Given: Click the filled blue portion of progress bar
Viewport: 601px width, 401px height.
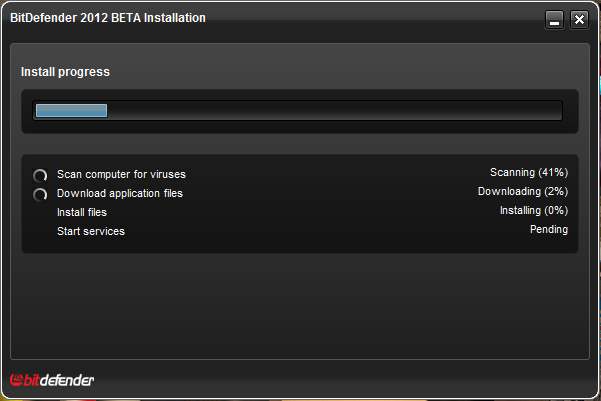Looking at the screenshot, I should pos(71,111).
